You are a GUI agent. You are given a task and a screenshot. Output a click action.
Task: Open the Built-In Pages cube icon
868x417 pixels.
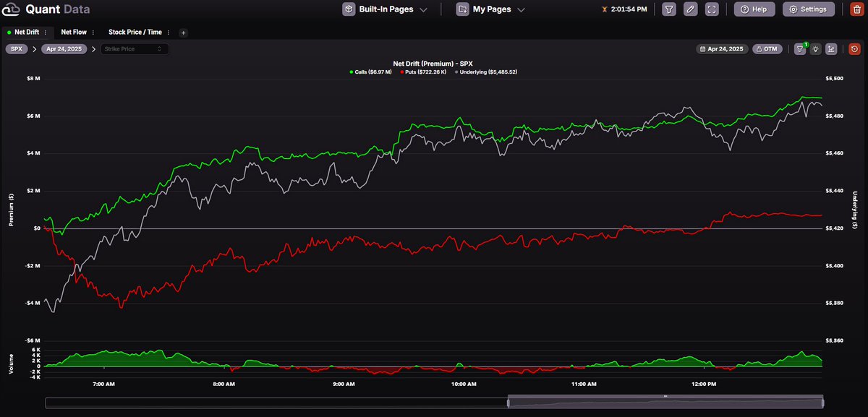pyautogui.click(x=348, y=9)
